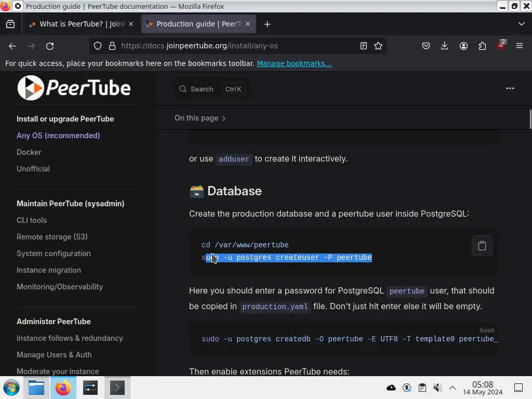The height and width of the screenshot is (399, 532).
Task: List all tabs dropdown arrow
Action: tap(522, 24)
